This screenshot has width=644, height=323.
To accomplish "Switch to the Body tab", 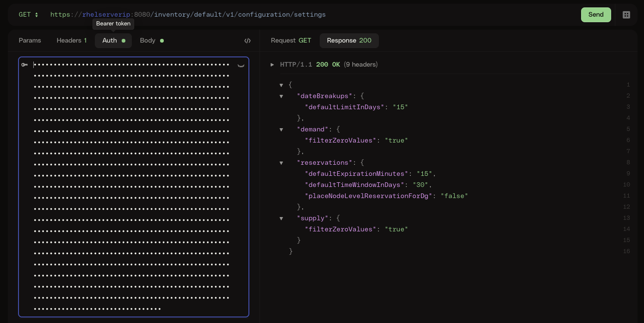I will coord(148,41).
